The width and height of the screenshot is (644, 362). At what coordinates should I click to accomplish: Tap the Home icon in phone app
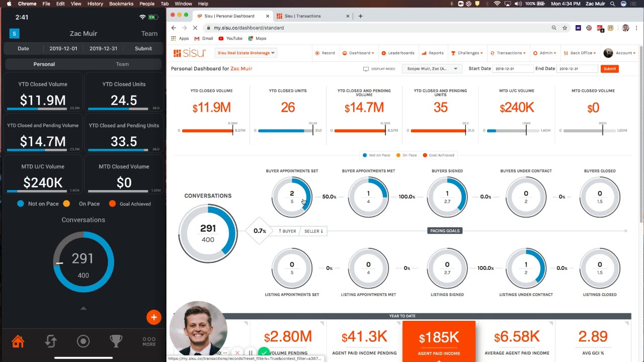point(18,341)
